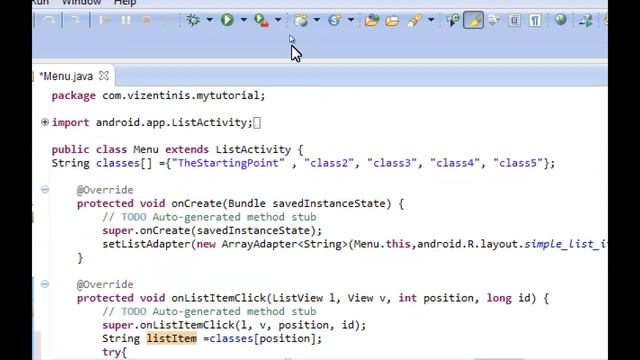
Task: Run the program with green play button
Action: pyautogui.click(x=227, y=20)
